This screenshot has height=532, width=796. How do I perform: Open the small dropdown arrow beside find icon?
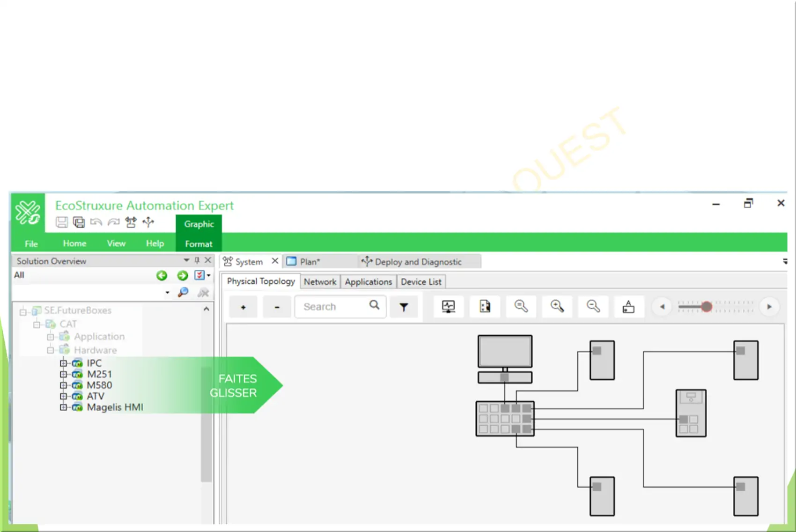click(167, 293)
